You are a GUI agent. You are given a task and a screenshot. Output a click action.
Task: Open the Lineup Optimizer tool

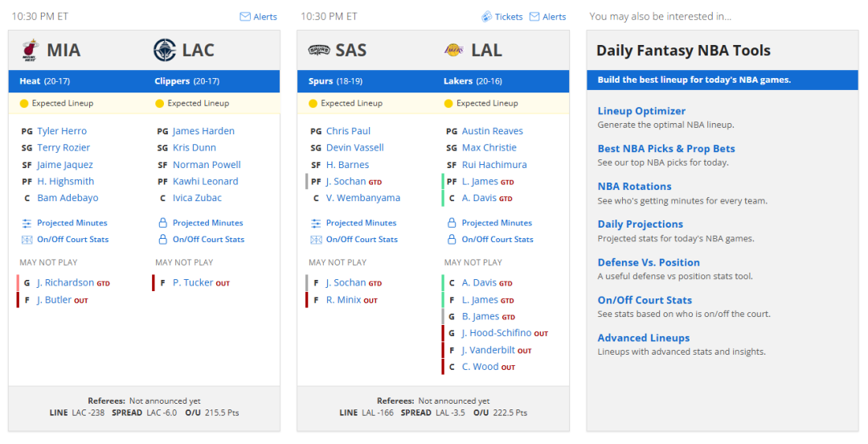tap(641, 111)
